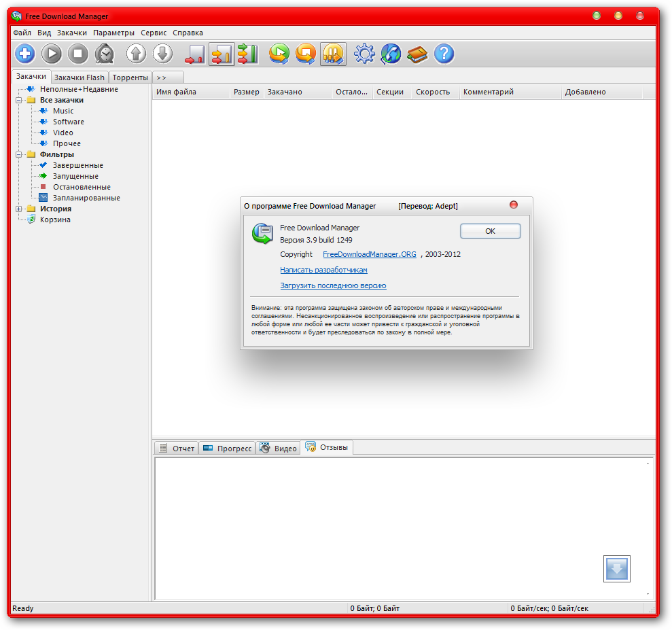This screenshot has width=672, height=630.
Task: Open the Вид menu
Action: point(44,33)
